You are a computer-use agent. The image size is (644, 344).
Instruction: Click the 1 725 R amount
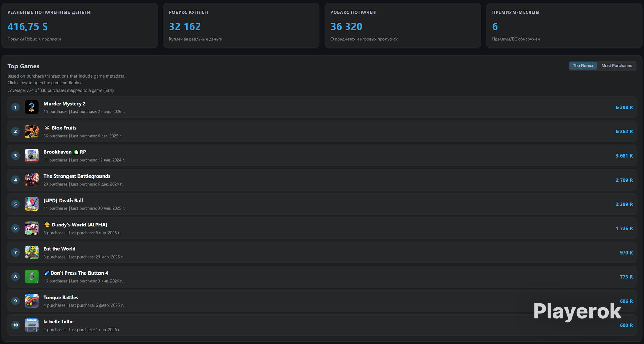point(624,228)
